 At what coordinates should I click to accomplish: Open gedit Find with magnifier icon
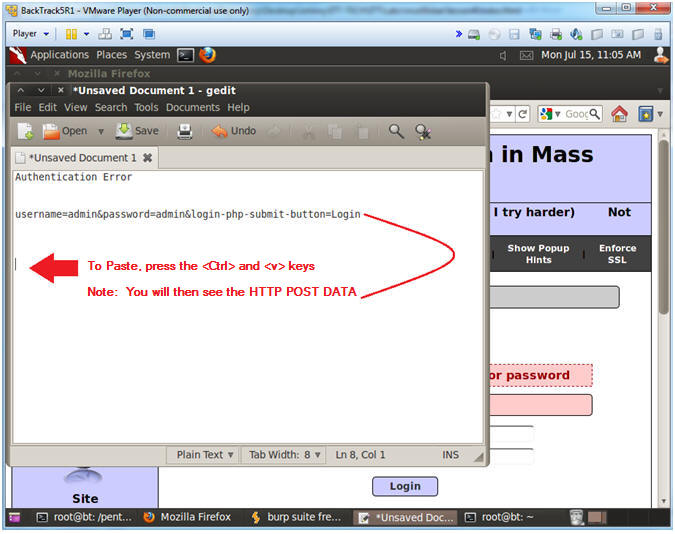point(396,132)
